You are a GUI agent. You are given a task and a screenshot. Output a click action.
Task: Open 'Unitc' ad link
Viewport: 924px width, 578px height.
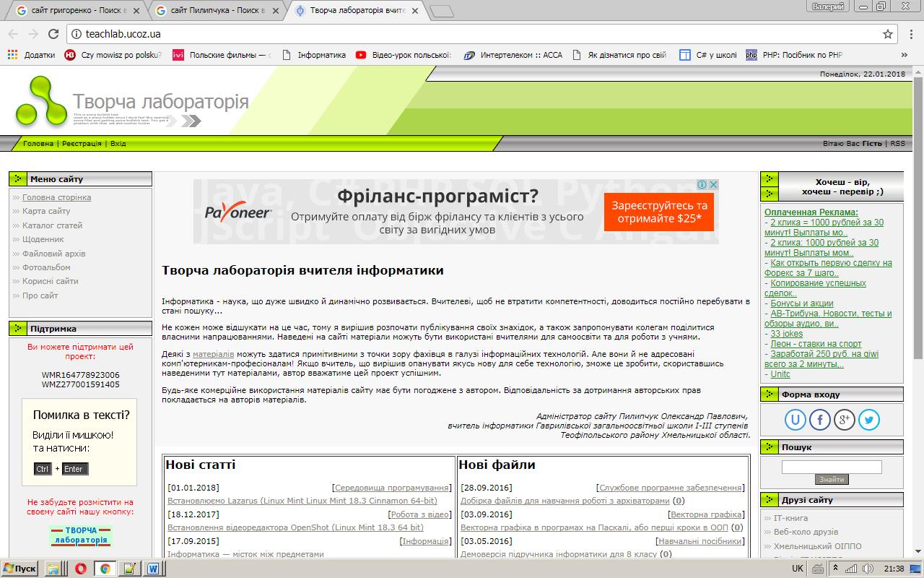point(780,374)
